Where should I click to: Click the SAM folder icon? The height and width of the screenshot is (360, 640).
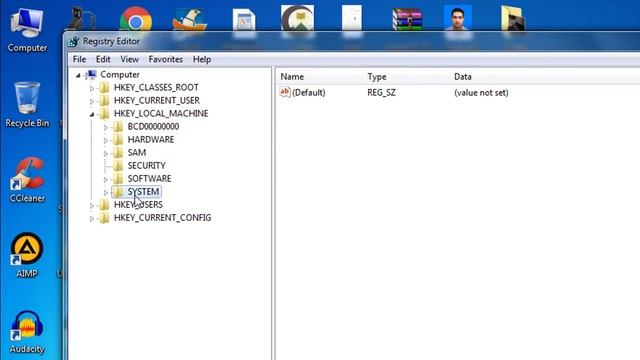(118, 153)
